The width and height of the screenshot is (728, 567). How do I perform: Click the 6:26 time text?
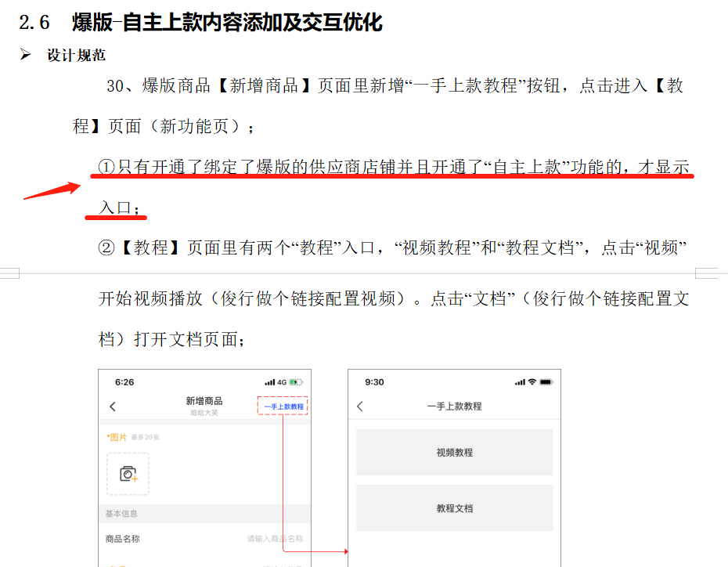[124, 382]
